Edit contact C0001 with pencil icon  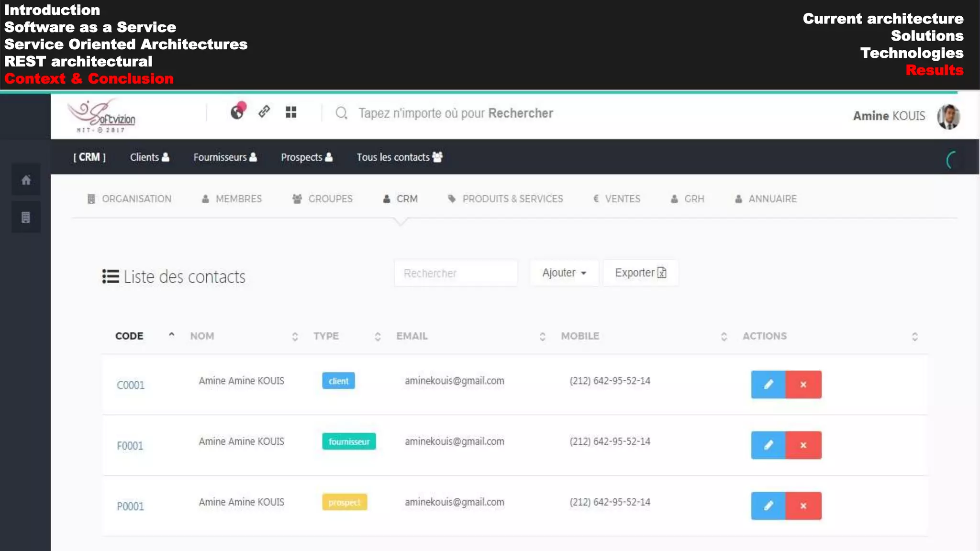pos(768,385)
